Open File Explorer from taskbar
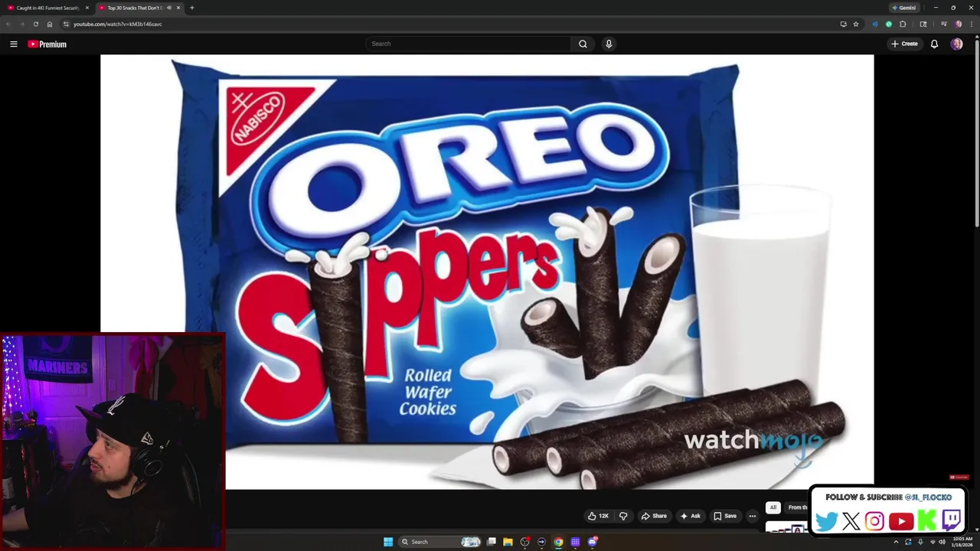Image resolution: width=980 pixels, height=551 pixels. point(508,542)
